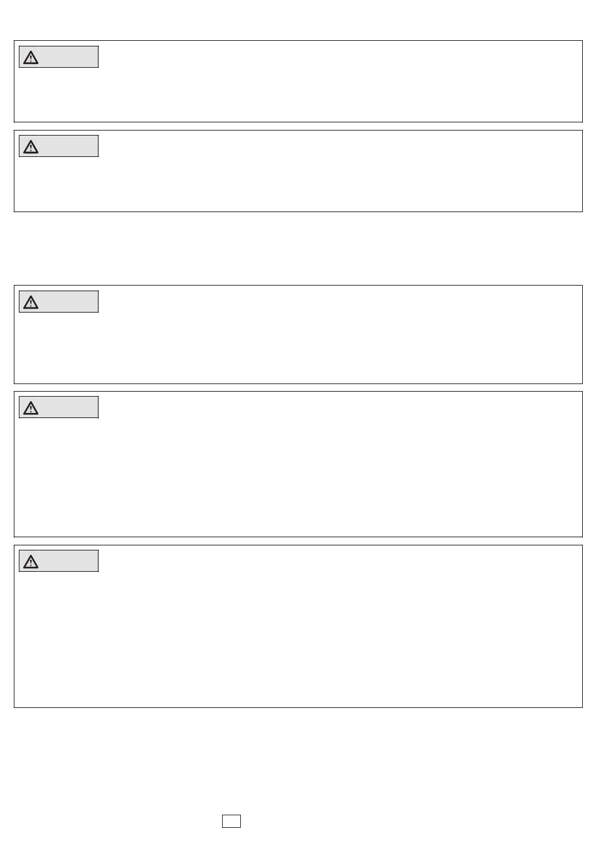596x868 pixels.
Task: Click the second warning triangle from the top
Action: point(30,147)
